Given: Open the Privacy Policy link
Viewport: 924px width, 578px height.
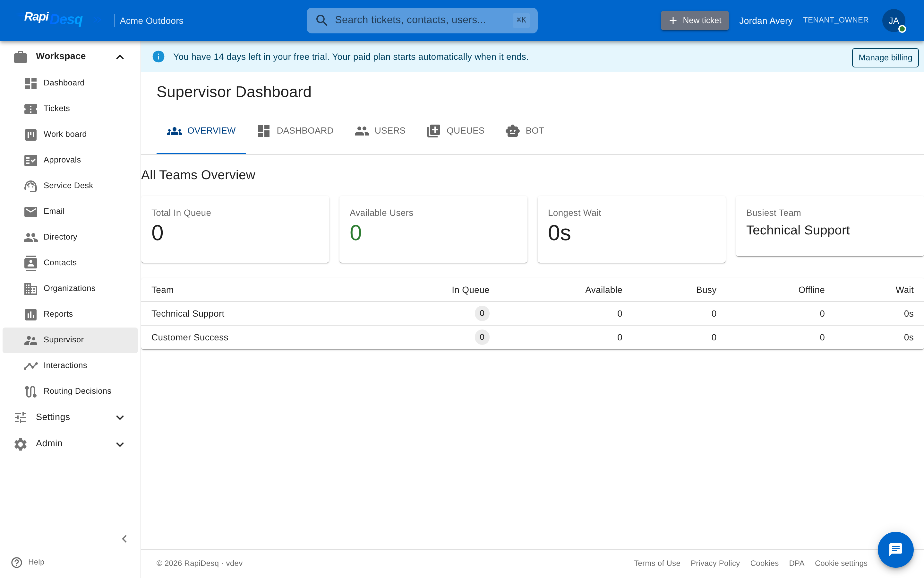Looking at the screenshot, I should (x=715, y=563).
